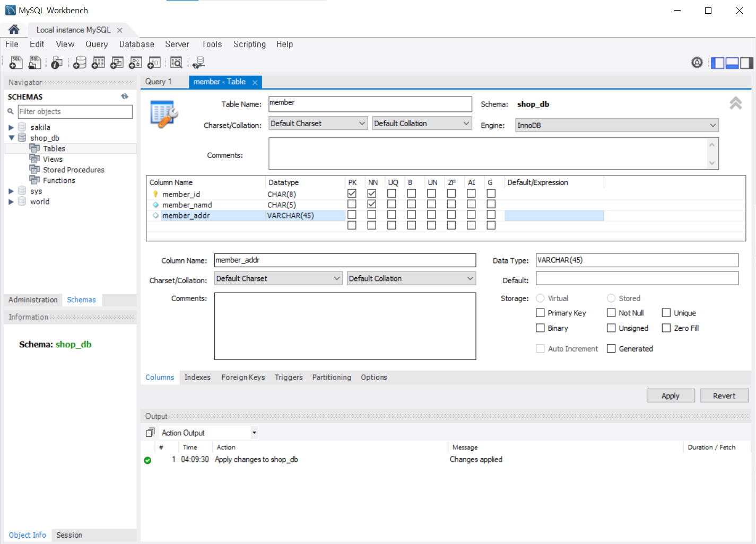Image resolution: width=756 pixels, height=544 pixels.
Task: Go to the Home screen icon
Action: tap(14, 29)
